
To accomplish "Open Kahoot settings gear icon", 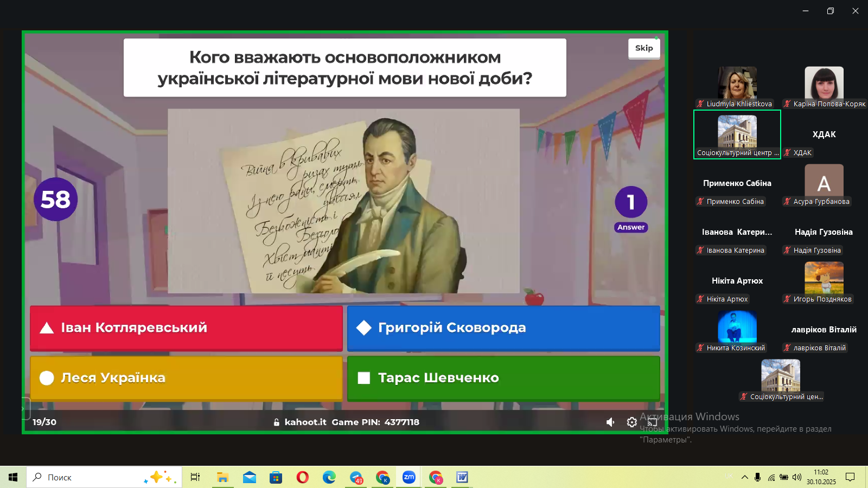I will tap(631, 422).
